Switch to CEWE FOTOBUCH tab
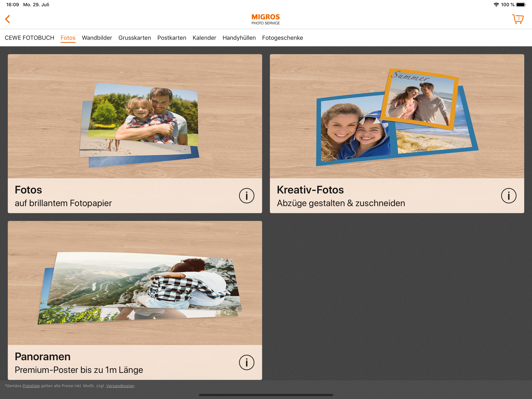Screen dimensions: 532x399 coord(29,38)
